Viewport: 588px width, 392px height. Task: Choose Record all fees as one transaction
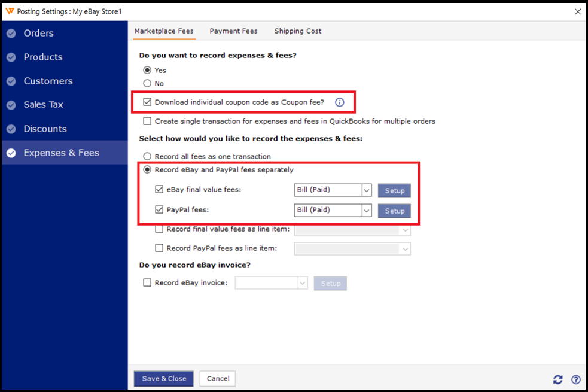click(x=147, y=156)
